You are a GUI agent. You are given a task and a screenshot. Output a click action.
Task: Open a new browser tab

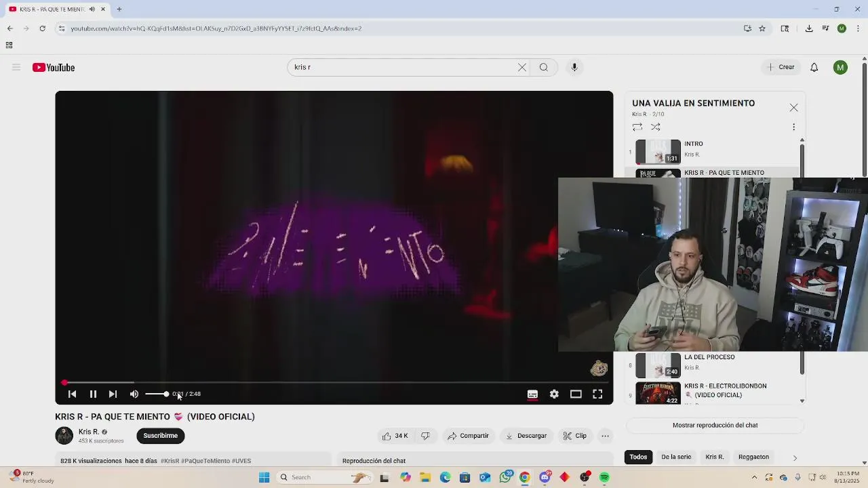coord(119,9)
